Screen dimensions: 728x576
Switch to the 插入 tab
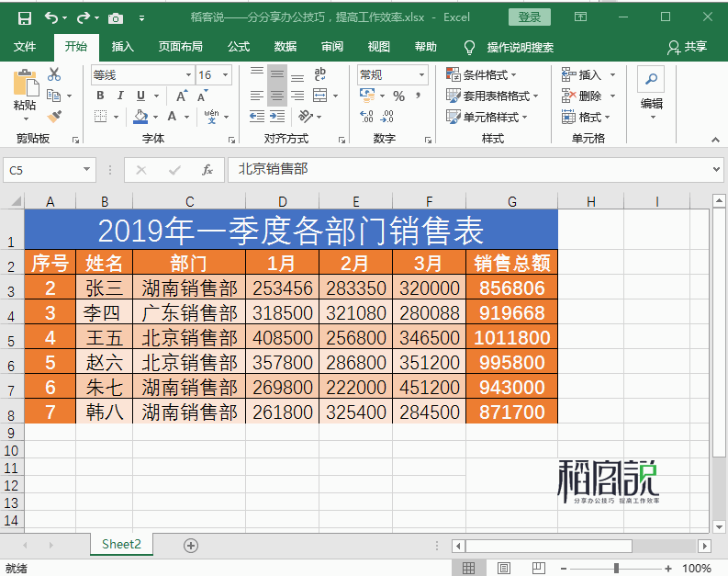click(x=123, y=47)
